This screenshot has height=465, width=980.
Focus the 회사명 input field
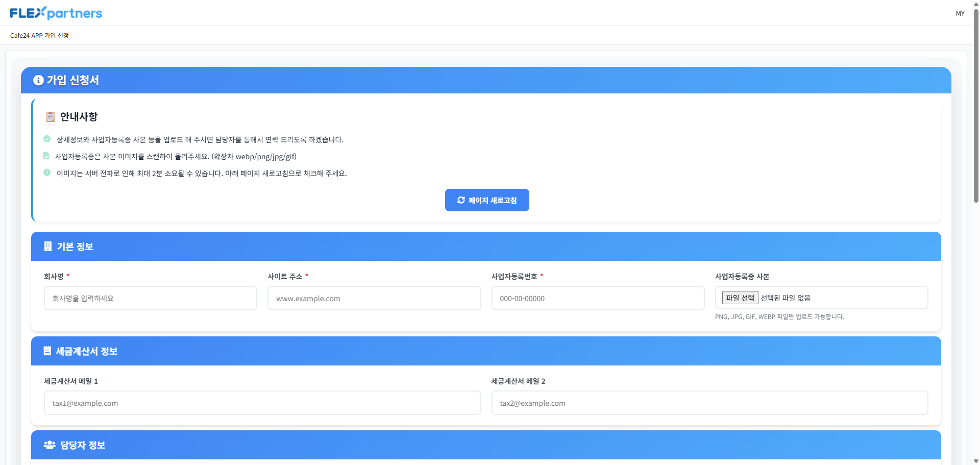[151, 299]
